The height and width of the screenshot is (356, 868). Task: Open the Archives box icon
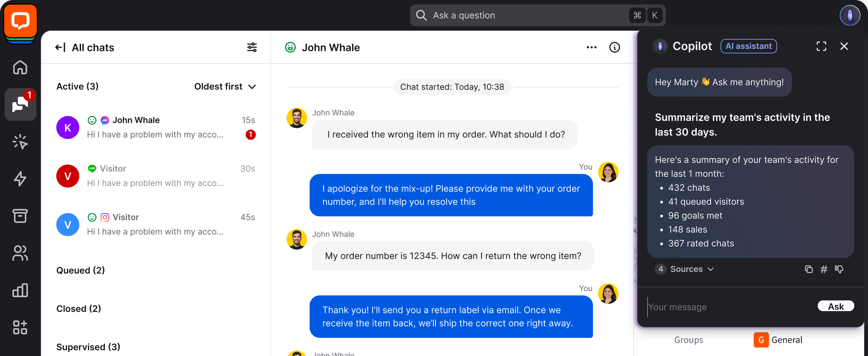coord(20,216)
